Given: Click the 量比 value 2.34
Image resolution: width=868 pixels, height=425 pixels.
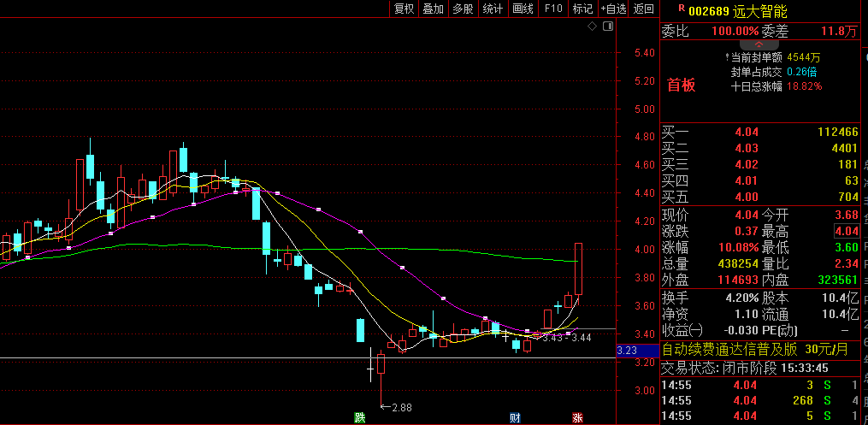Looking at the screenshot, I should point(847,264).
